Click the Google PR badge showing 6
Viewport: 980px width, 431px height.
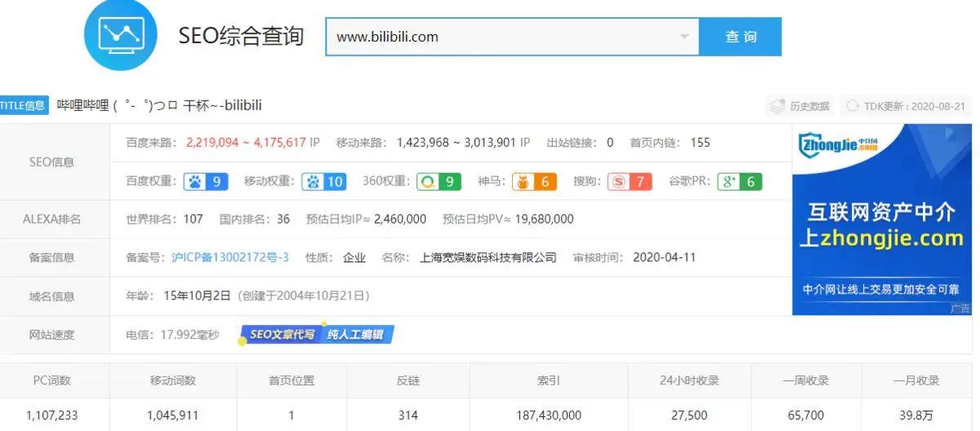(x=739, y=181)
